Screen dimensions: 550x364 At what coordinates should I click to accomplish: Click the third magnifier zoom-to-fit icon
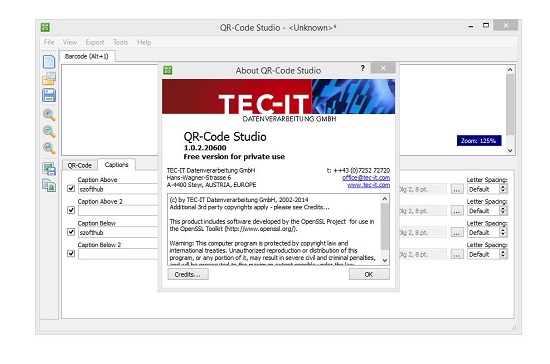click(x=49, y=148)
